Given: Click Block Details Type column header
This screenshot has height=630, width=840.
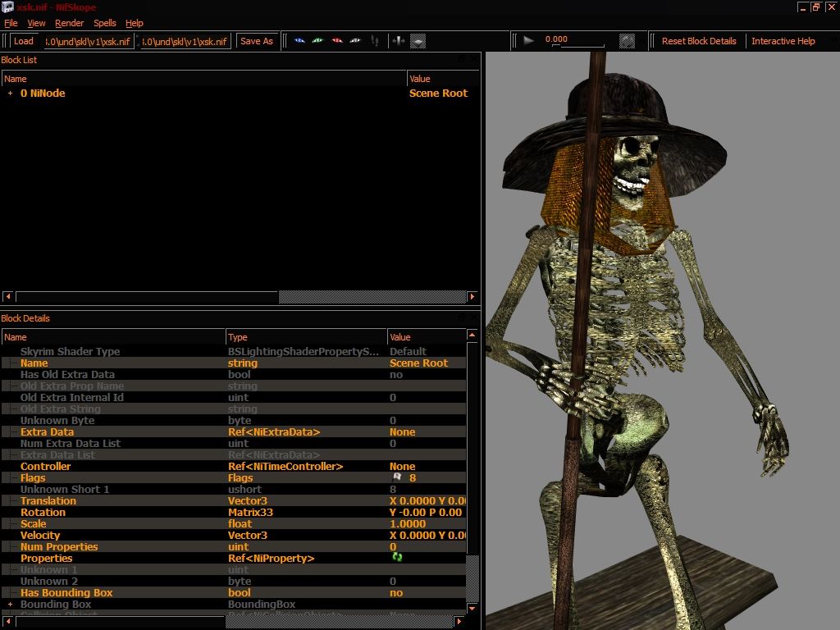Looking at the screenshot, I should tap(306, 337).
